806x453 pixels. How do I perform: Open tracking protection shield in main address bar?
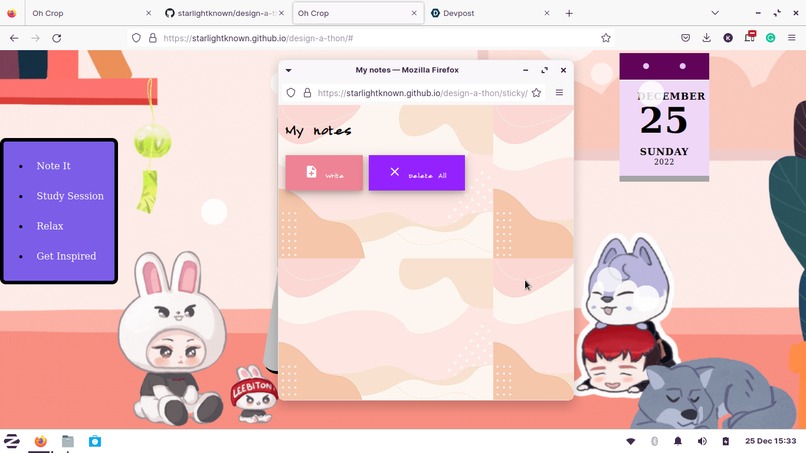tap(136, 38)
